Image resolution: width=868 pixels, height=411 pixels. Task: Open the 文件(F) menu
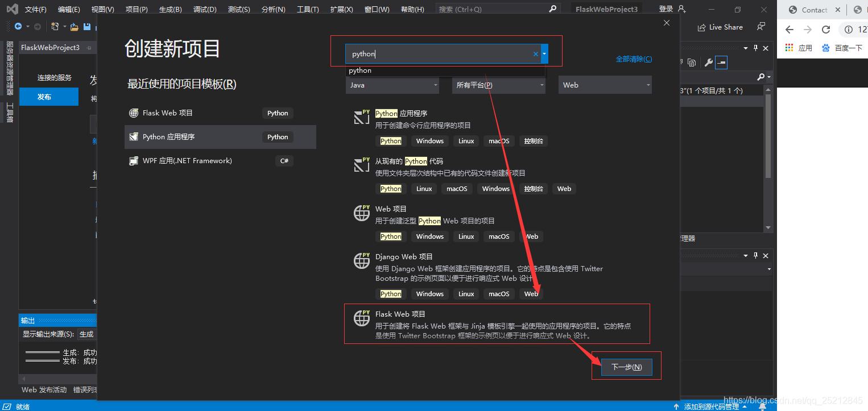(36, 9)
